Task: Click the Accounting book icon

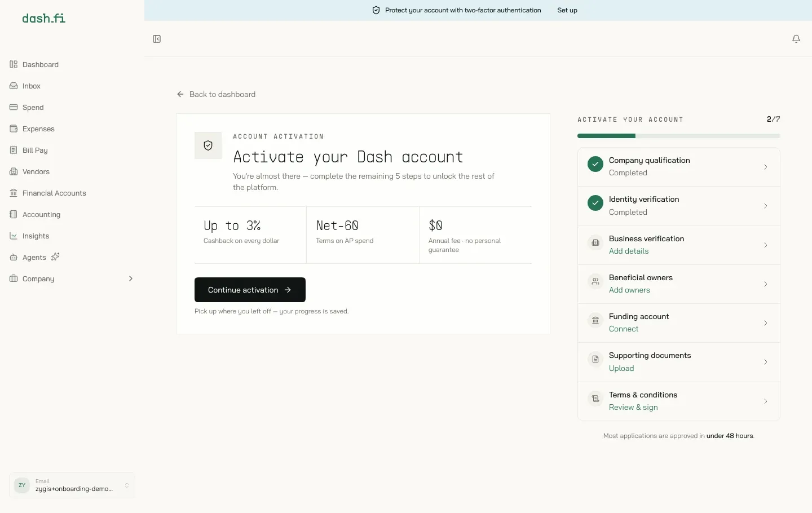Action: [14, 214]
